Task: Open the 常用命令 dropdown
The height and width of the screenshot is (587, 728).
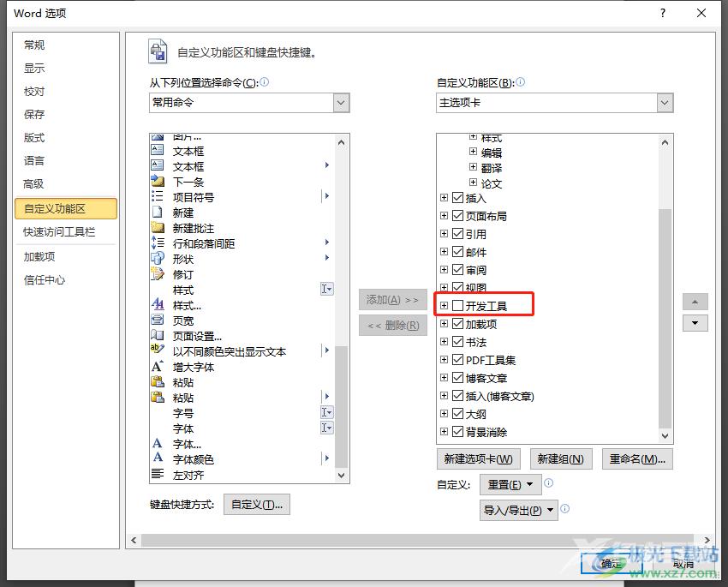Action: pos(341,103)
